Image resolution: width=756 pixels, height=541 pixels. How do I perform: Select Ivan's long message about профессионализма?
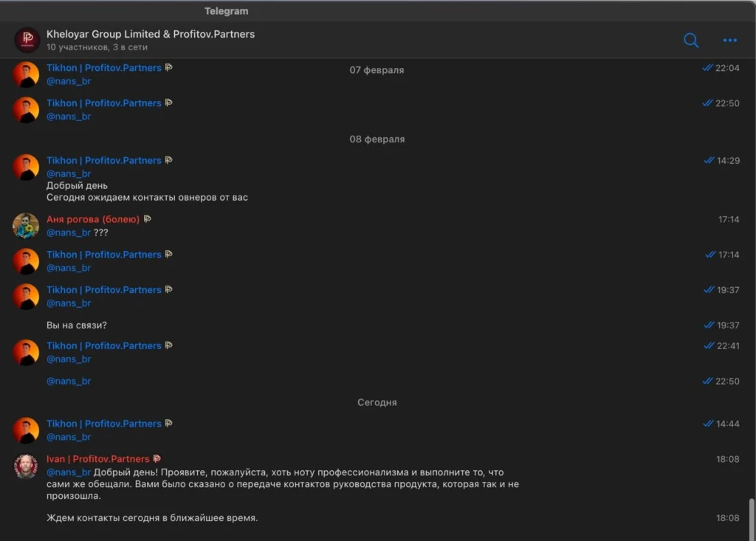pyautogui.click(x=283, y=484)
